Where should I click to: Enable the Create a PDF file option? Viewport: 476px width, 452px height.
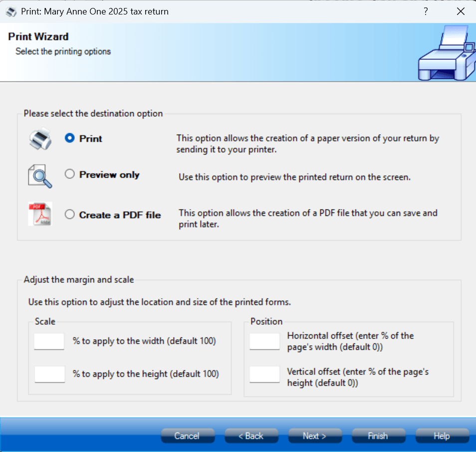click(x=70, y=215)
